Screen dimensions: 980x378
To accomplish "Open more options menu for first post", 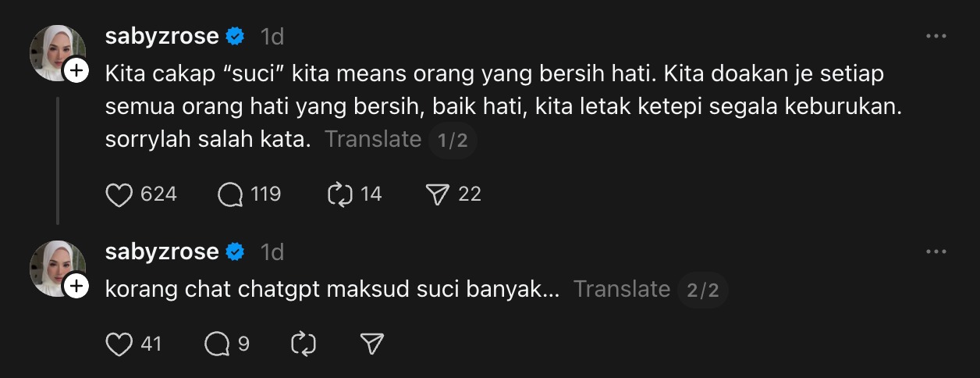I will pyautogui.click(x=935, y=37).
